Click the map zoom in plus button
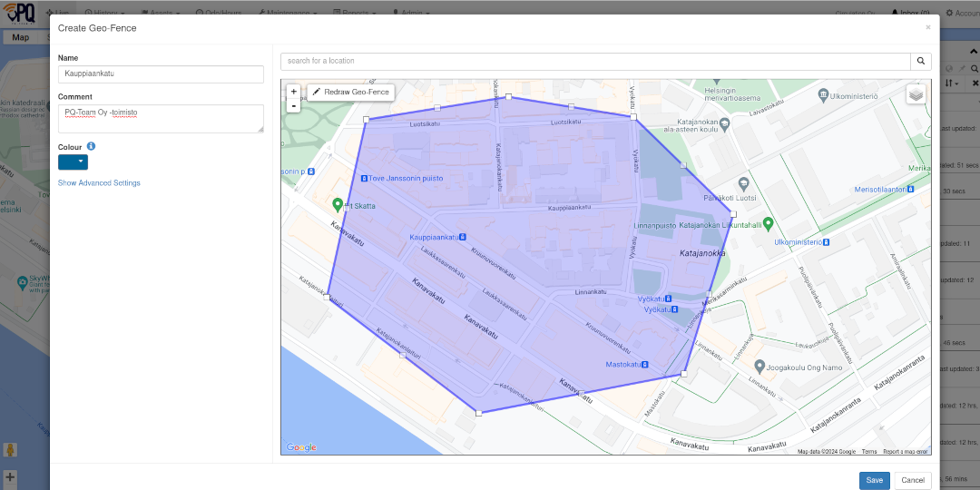 tap(293, 92)
